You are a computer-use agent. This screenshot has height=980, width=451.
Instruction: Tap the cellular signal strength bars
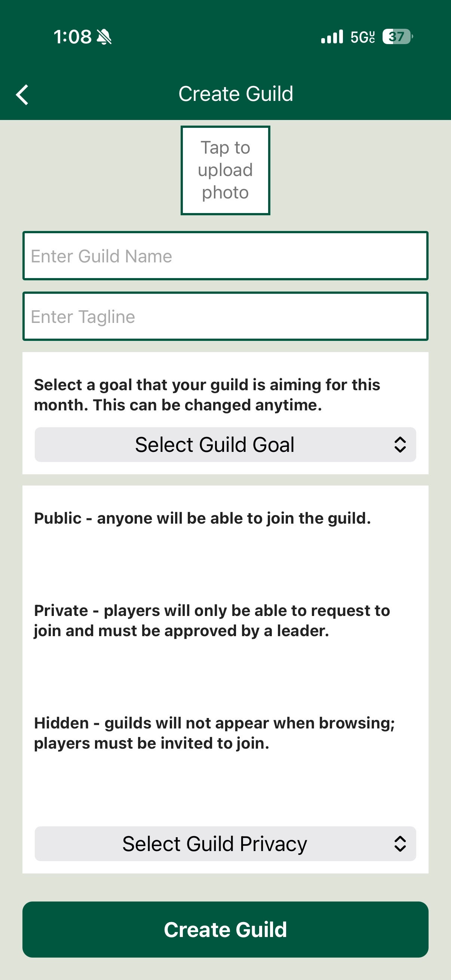(332, 37)
